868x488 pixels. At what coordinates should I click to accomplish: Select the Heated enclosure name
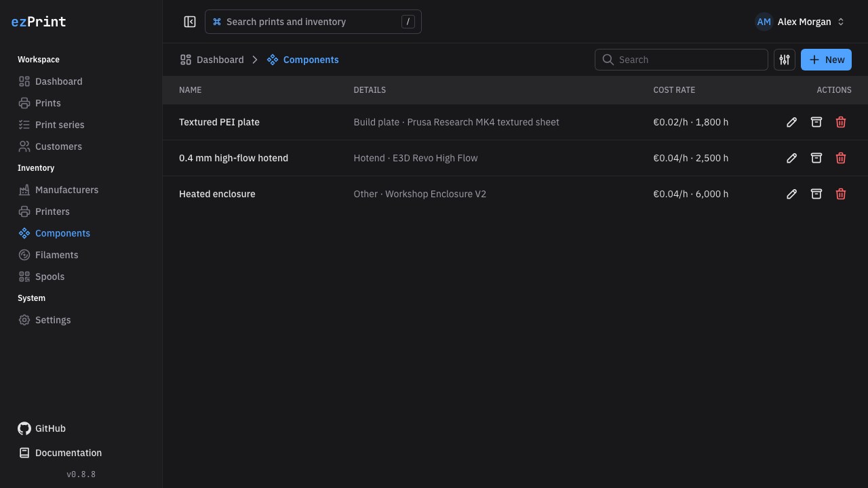click(217, 194)
